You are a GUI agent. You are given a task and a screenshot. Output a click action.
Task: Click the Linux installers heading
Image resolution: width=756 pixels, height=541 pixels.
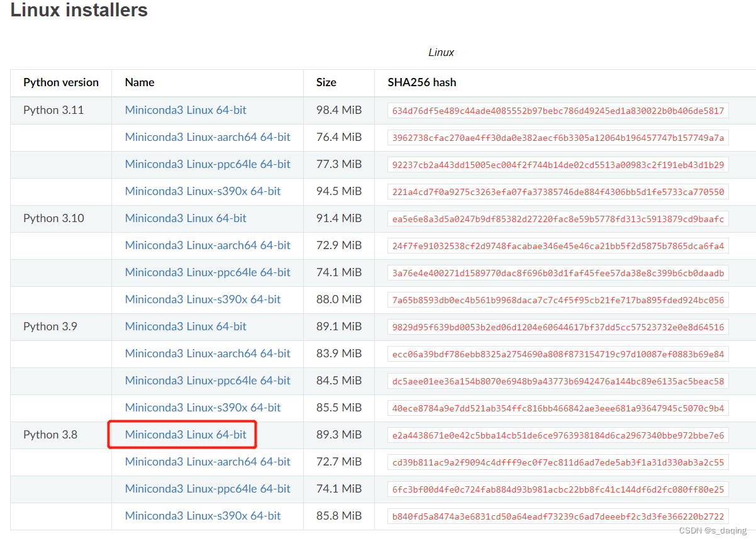click(79, 10)
